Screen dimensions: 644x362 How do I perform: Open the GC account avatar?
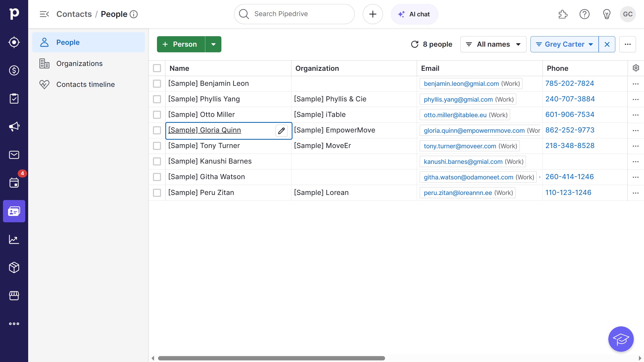[x=628, y=14]
